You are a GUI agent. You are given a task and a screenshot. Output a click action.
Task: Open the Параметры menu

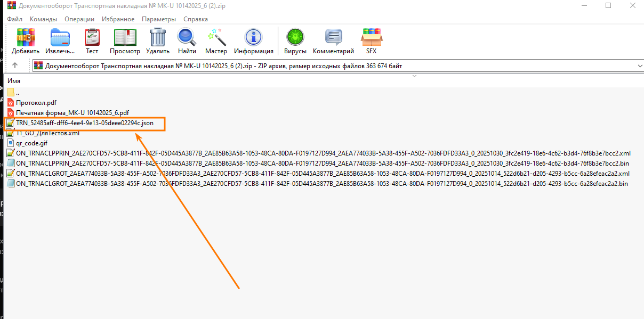click(x=159, y=19)
